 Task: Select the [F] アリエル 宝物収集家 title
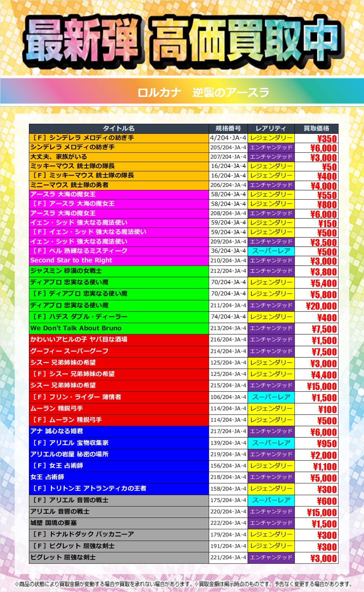click(71, 443)
